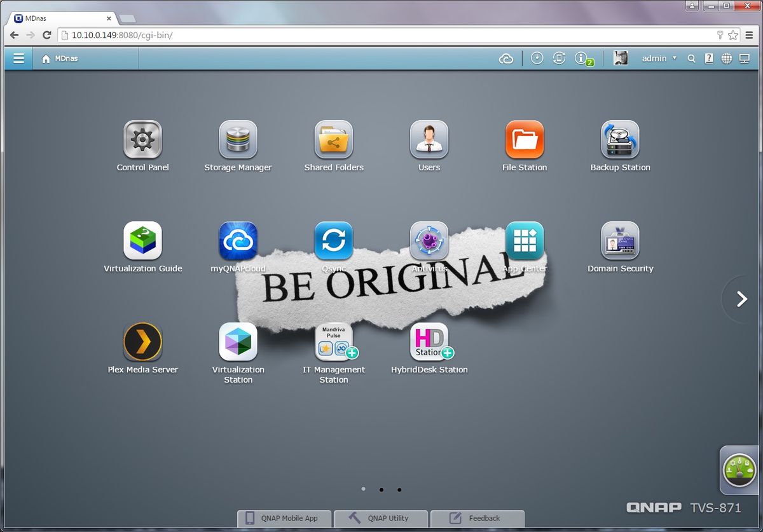
Task: Open Shared Folders
Action: click(333, 140)
